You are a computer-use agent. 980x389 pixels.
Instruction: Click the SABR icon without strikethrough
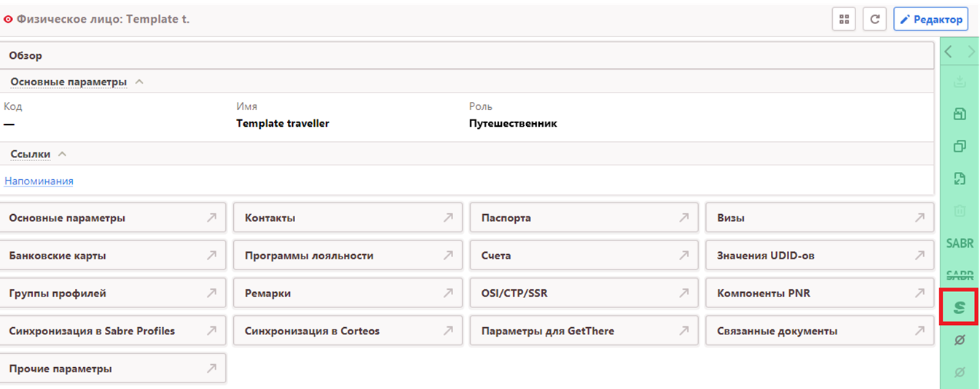click(x=960, y=243)
